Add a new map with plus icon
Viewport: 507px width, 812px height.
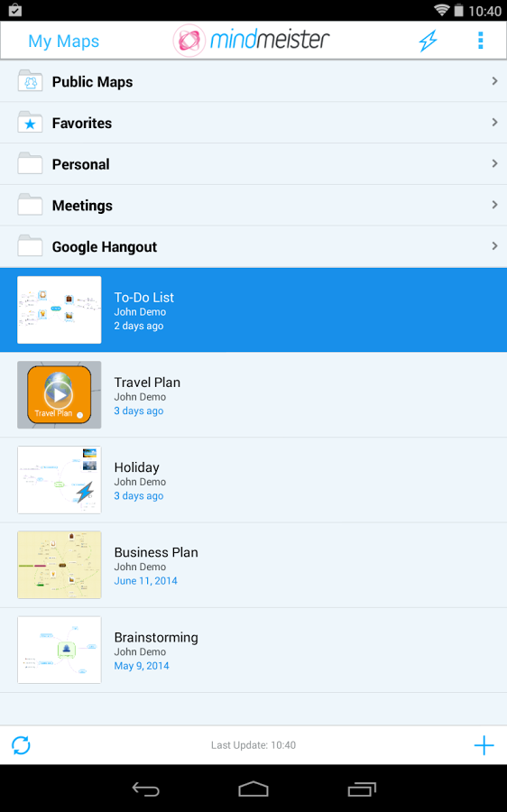(x=484, y=745)
